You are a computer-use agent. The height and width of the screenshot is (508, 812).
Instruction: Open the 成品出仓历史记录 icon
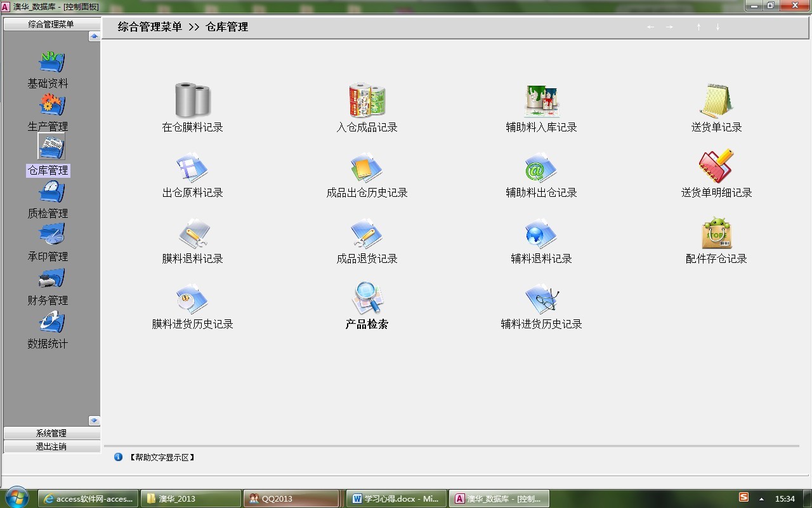click(367, 168)
